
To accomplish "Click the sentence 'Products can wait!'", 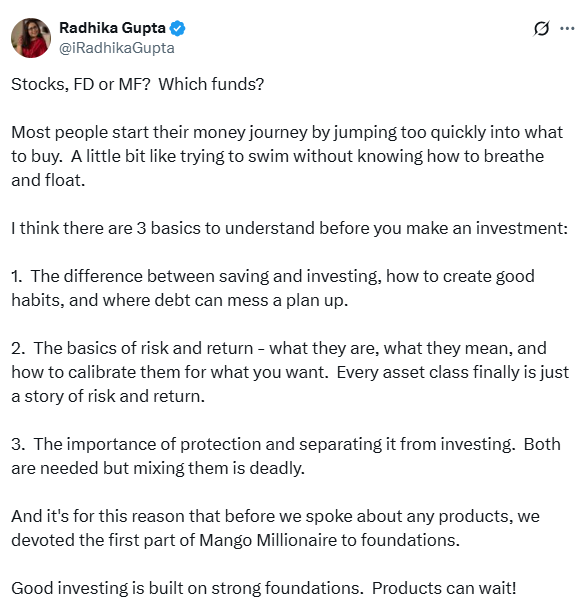I will 444,588.
